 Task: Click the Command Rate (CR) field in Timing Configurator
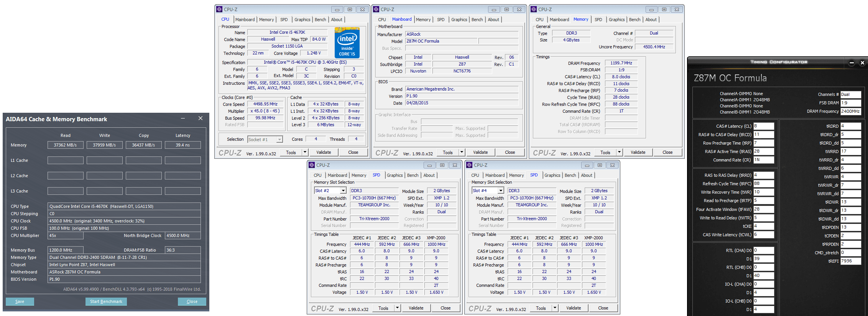coord(764,160)
